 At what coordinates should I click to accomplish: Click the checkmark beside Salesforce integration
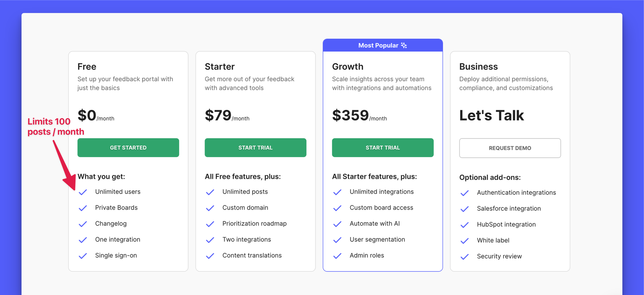[465, 209]
